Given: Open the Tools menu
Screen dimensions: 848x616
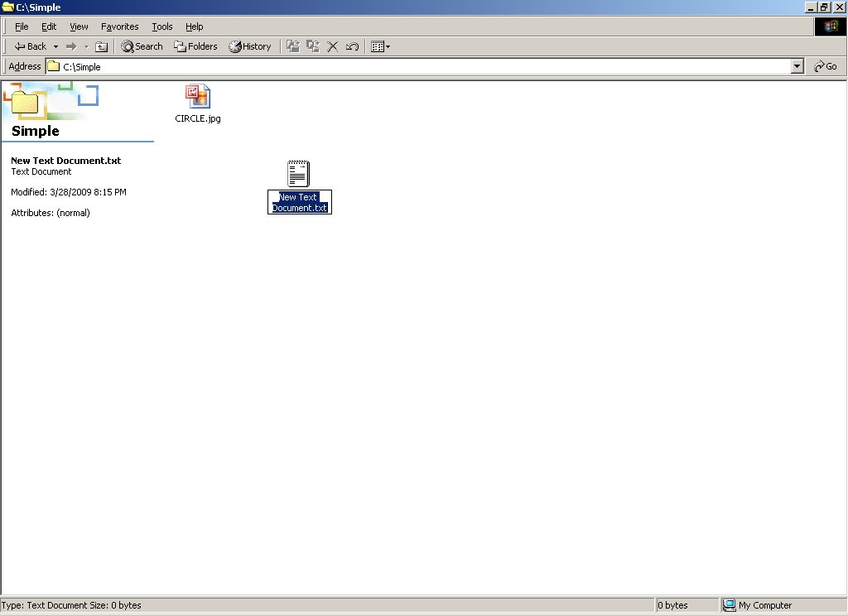Looking at the screenshot, I should point(161,26).
